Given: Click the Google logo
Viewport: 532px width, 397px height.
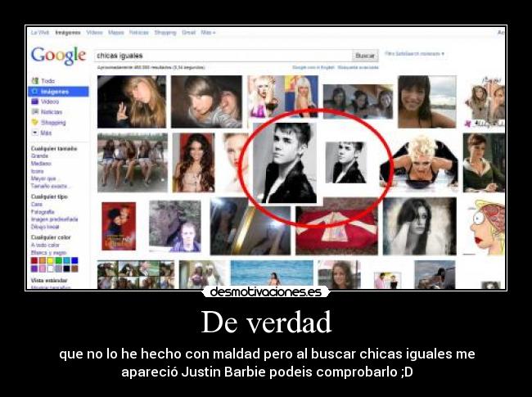Looking at the screenshot, I should click(x=58, y=56).
